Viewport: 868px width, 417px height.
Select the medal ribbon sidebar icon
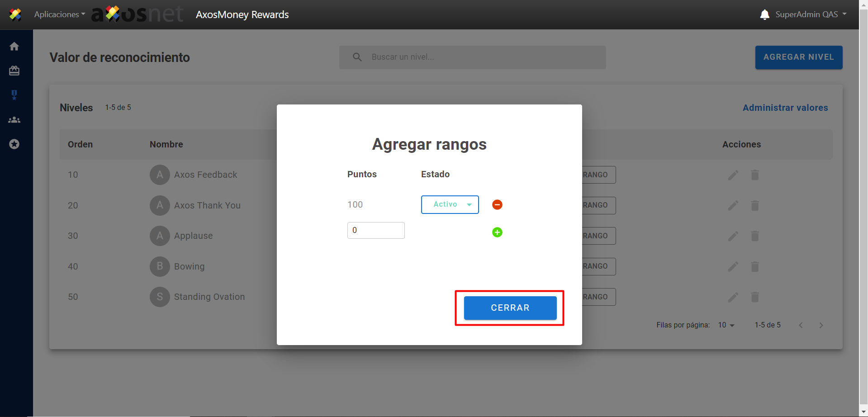point(14,95)
